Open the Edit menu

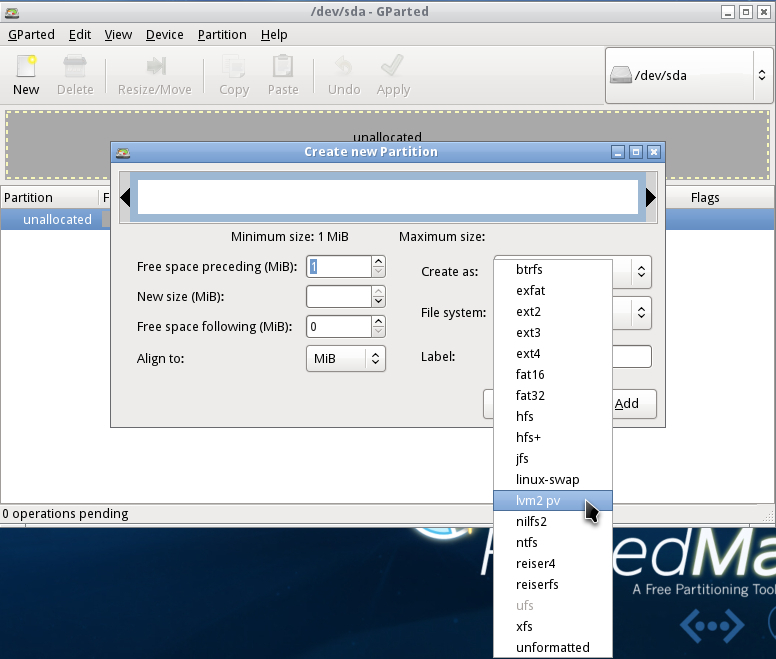(x=80, y=35)
